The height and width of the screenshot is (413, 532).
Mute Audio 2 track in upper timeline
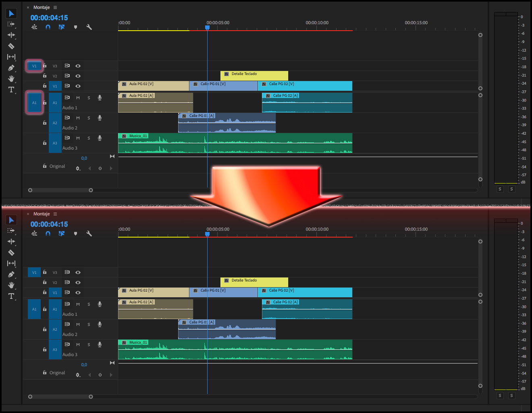(78, 118)
